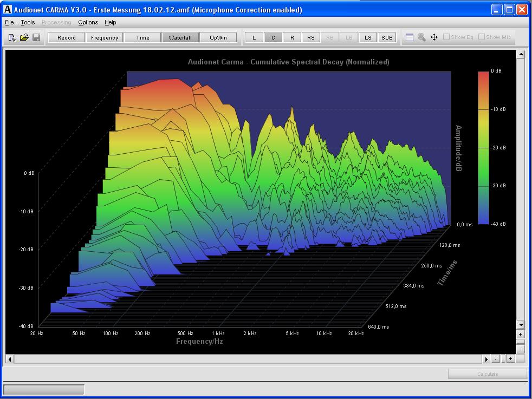The image size is (532, 399).
Task: Open the Tools menu
Action: 28,22
